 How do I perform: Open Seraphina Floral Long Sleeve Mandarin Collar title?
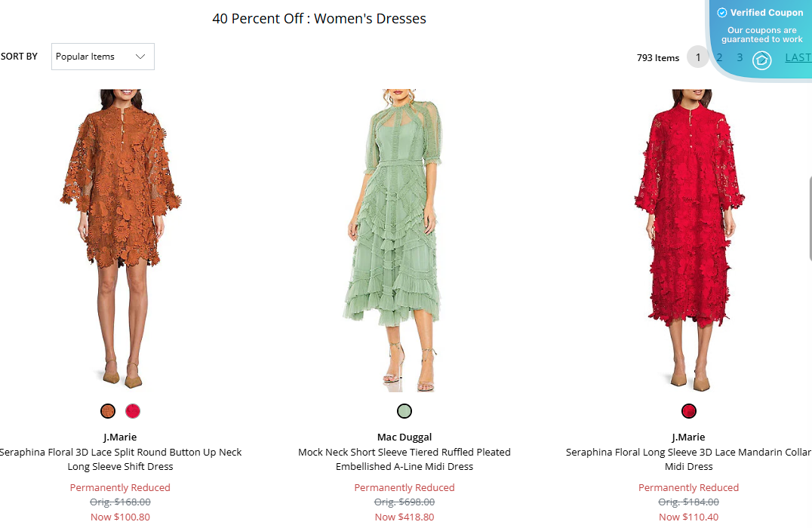click(688, 459)
